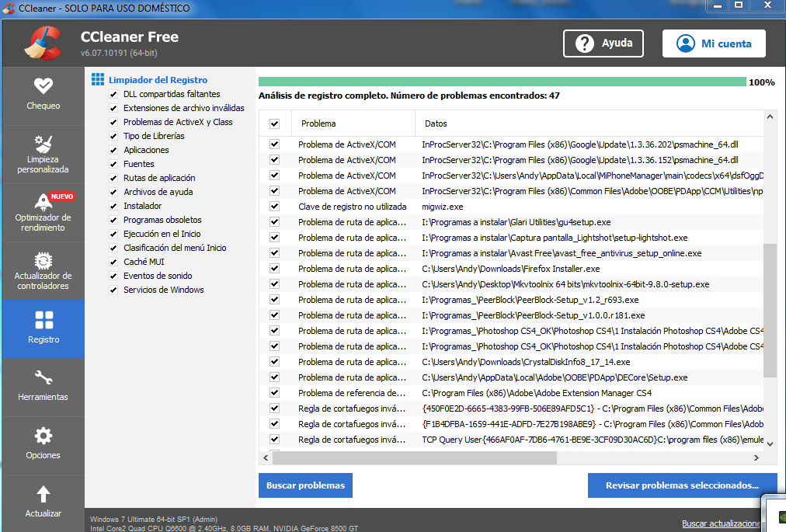Click the Mi cuenta user icon
The width and height of the screenshot is (786, 532).
tap(685, 43)
